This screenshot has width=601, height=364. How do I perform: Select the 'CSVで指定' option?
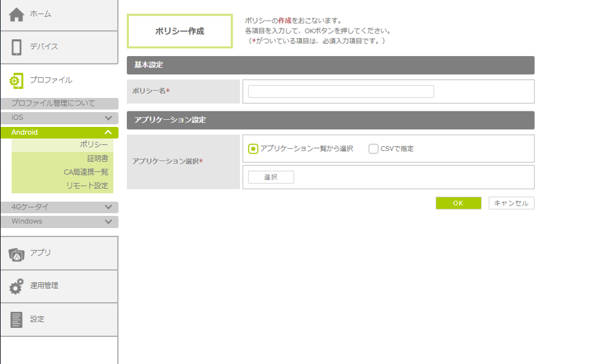374,149
